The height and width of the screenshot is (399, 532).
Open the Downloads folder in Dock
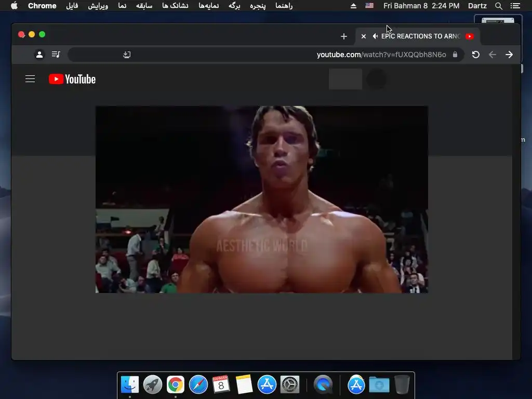379,385
